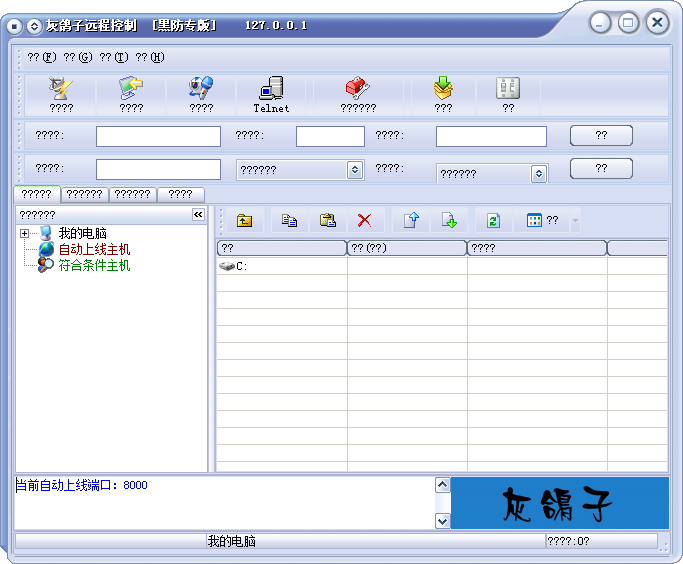This screenshot has height=564, width=683.
Task: Select the 自动上线主机 tree item
Action: [94, 249]
